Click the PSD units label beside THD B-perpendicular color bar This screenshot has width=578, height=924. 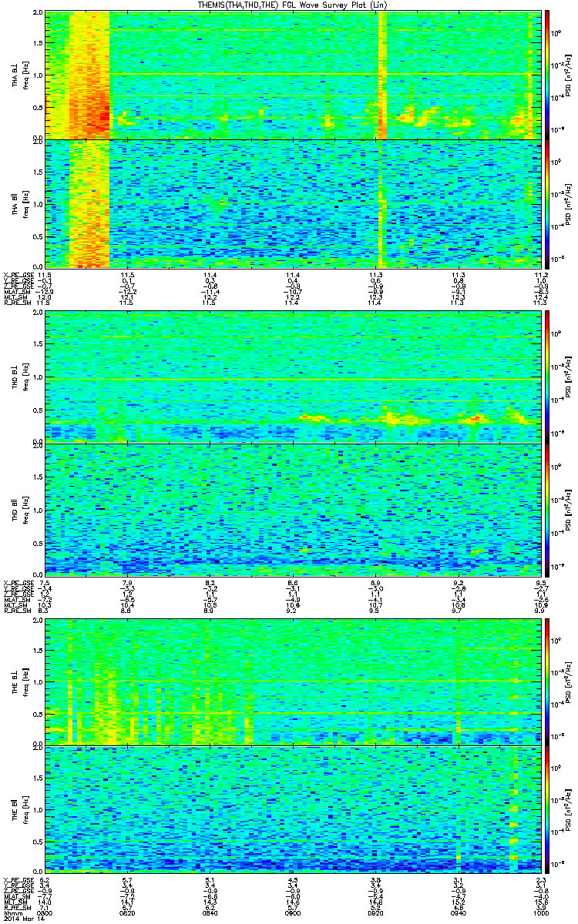[x=569, y=377]
